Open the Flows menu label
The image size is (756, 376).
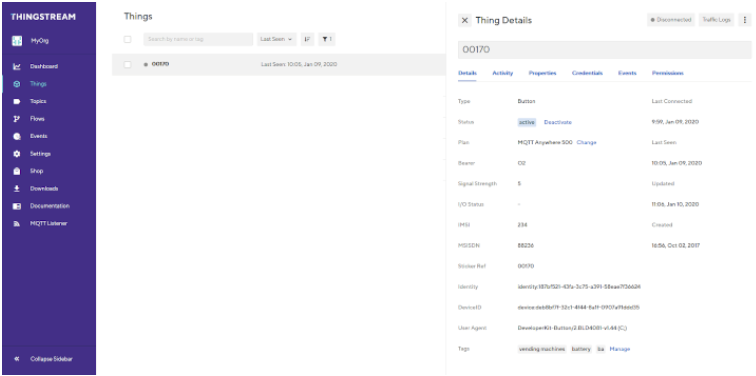(x=37, y=119)
